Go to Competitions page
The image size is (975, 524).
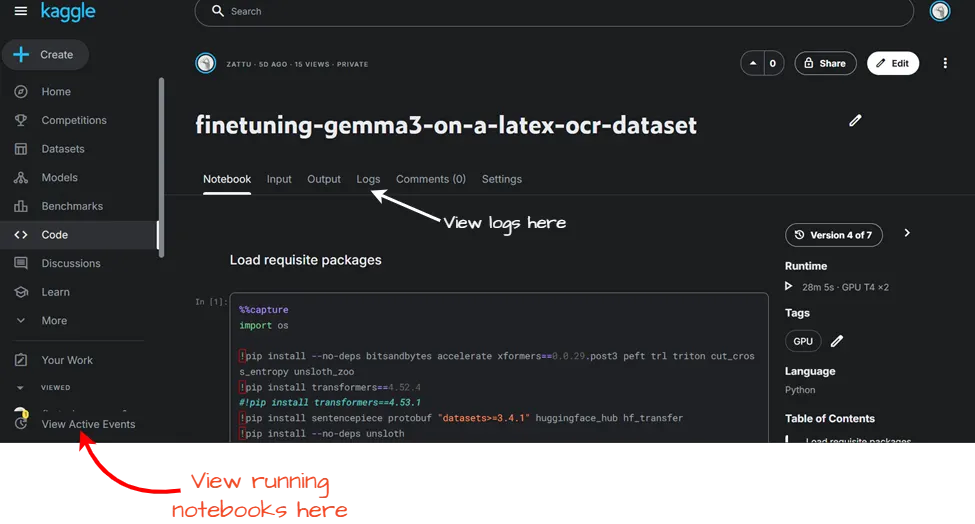pos(74,121)
